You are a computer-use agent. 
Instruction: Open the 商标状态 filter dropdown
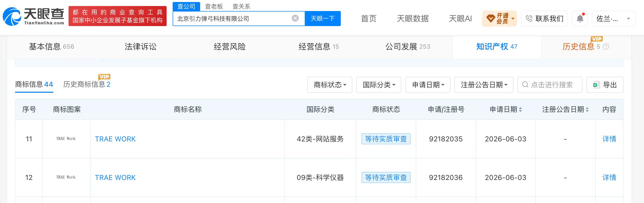330,85
